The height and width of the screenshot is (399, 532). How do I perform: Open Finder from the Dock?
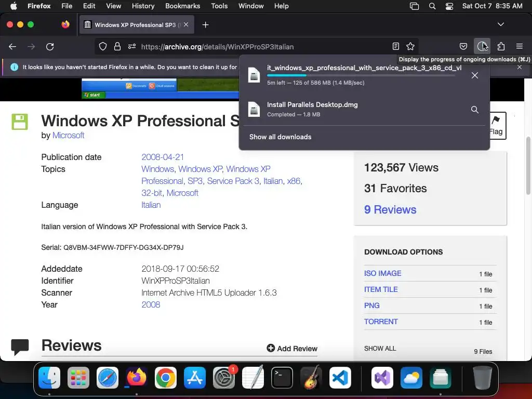click(49, 378)
